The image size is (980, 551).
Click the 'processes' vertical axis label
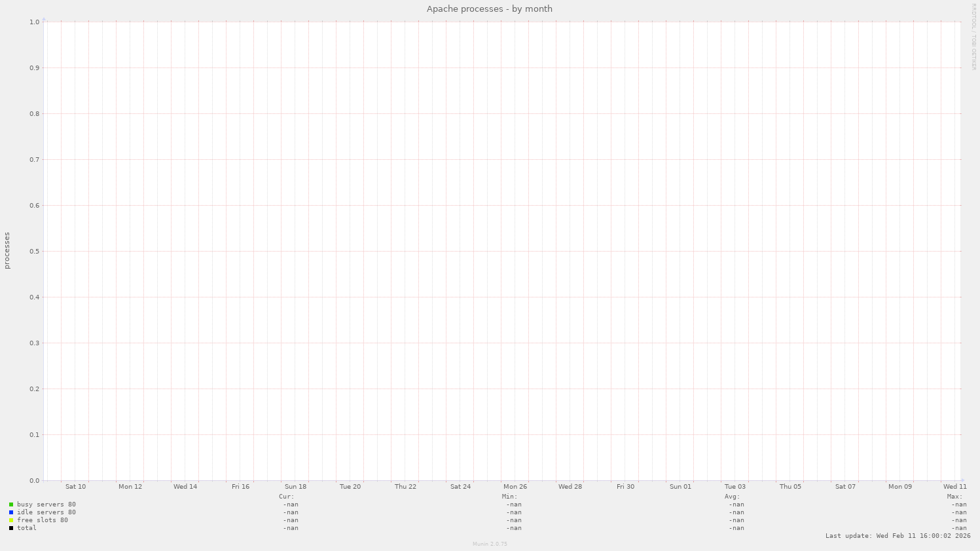(x=7, y=250)
